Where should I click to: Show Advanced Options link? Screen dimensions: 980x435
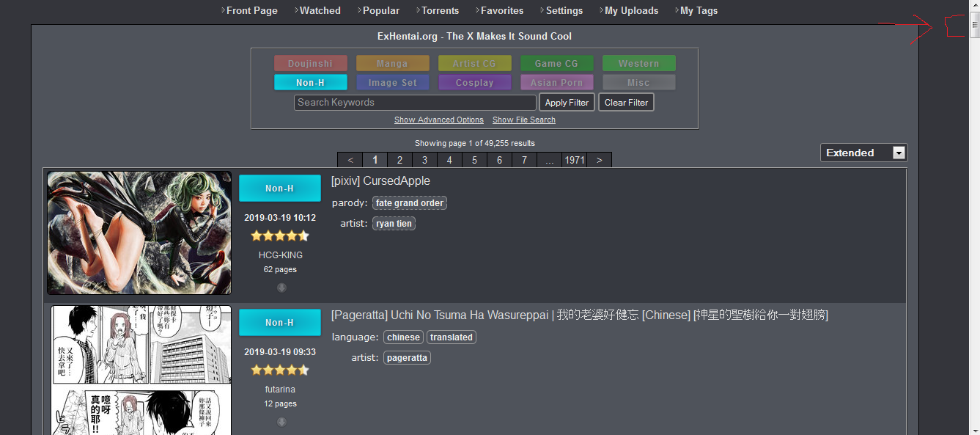click(x=439, y=120)
